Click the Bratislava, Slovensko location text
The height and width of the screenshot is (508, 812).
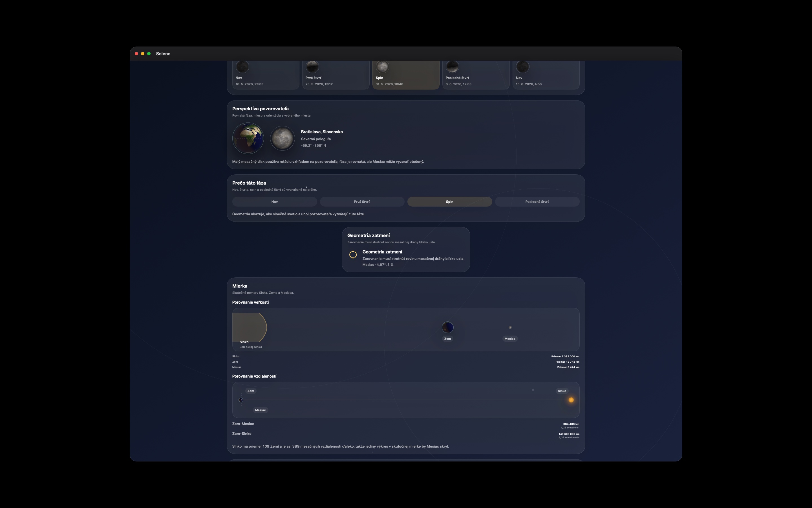click(322, 132)
